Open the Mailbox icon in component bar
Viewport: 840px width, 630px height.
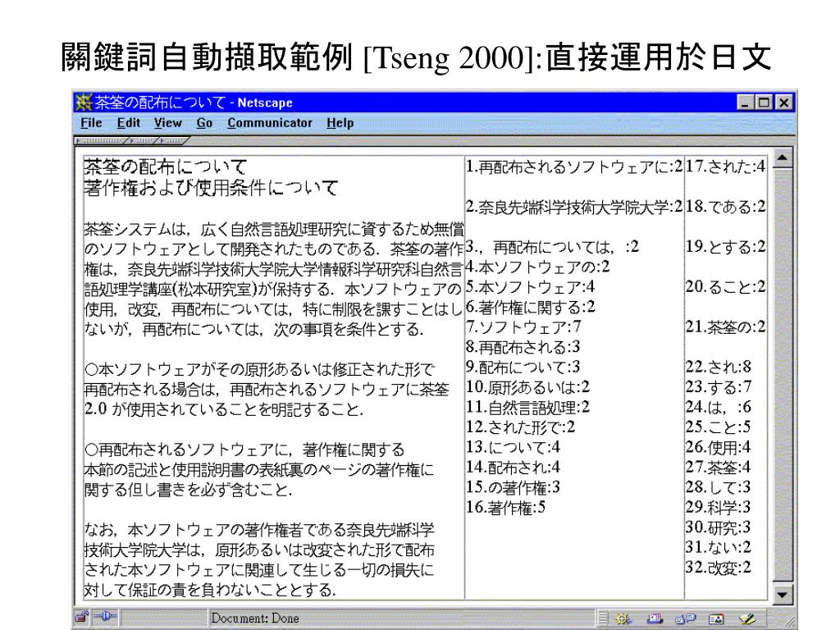pos(654,619)
